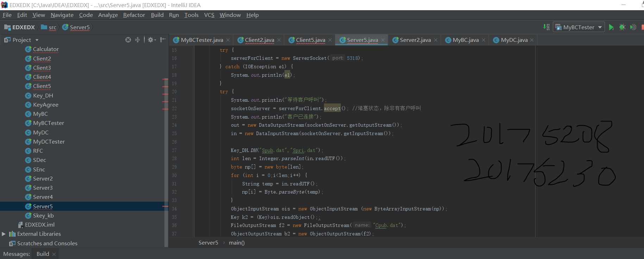Open the Build menu
Image resolution: width=644 pixels, height=259 pixels.
pyautogui.click(x=157, y=15)
